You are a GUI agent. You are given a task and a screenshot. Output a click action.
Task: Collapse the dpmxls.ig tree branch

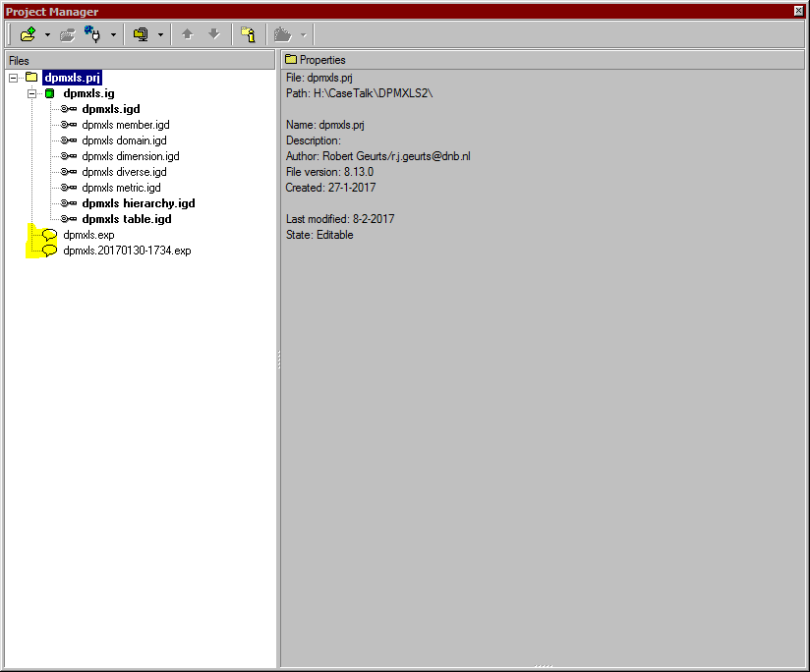[x=31, y=93]
